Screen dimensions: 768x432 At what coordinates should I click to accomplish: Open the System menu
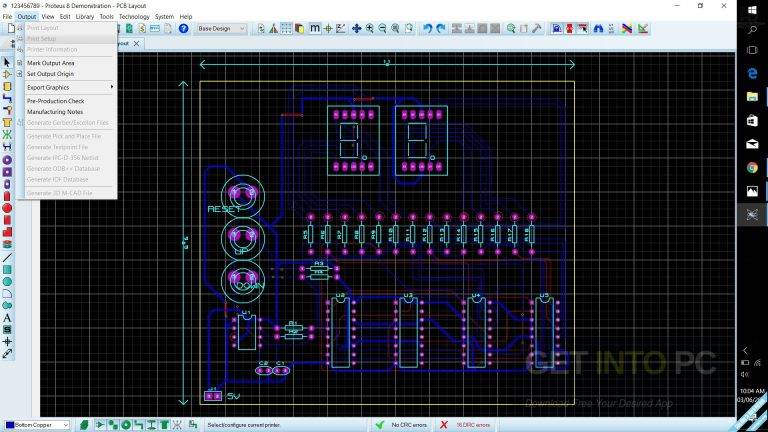[x=164, y=16]
